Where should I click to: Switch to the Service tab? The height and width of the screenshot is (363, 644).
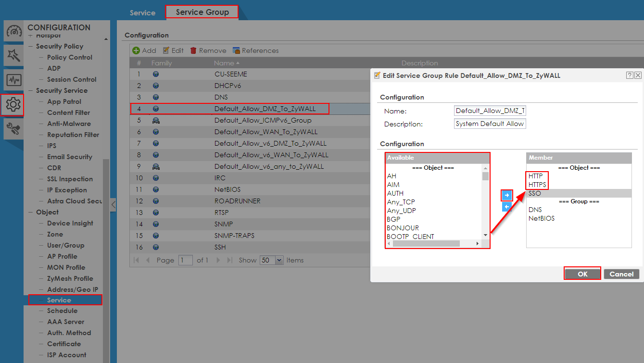(x=142, y=13)
